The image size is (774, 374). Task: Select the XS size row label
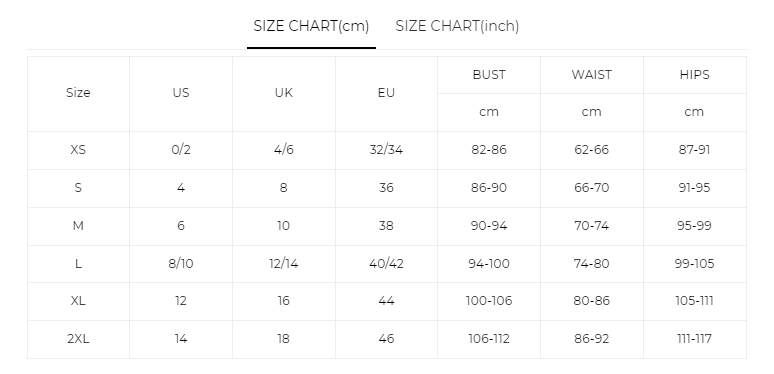pyautogui.click(x=78, y=150)
